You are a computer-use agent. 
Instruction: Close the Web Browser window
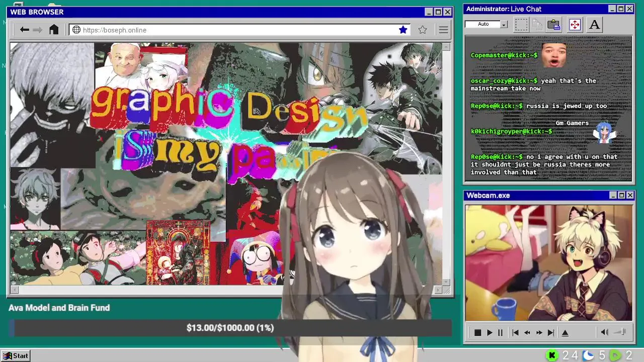point(447,12)
